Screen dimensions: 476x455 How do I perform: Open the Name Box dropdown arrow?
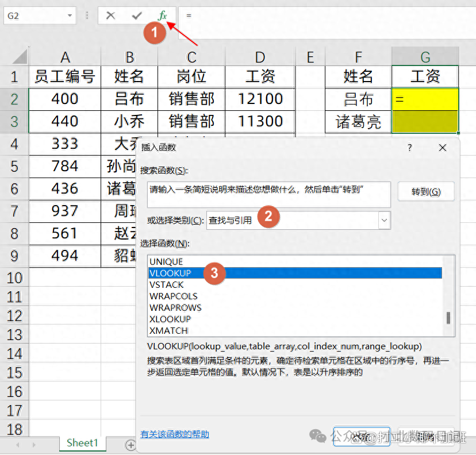tap(70, 16)
